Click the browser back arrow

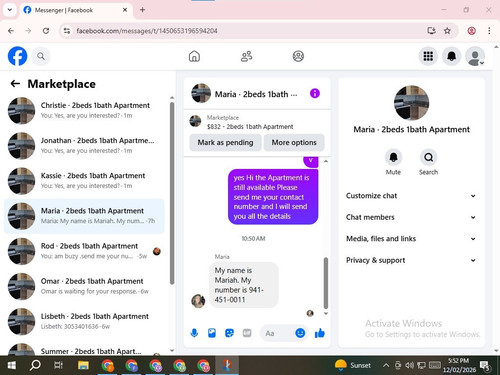[11, 31]
